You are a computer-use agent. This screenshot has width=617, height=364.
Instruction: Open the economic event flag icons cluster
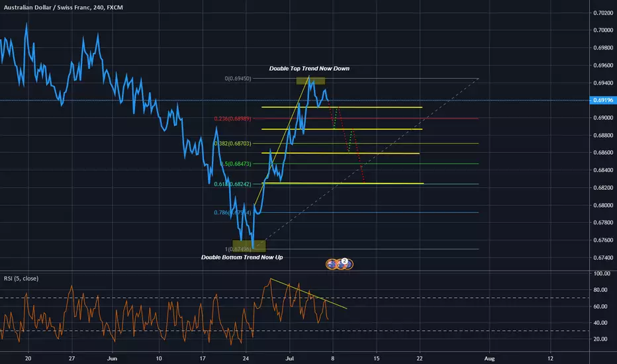[340, 264]
